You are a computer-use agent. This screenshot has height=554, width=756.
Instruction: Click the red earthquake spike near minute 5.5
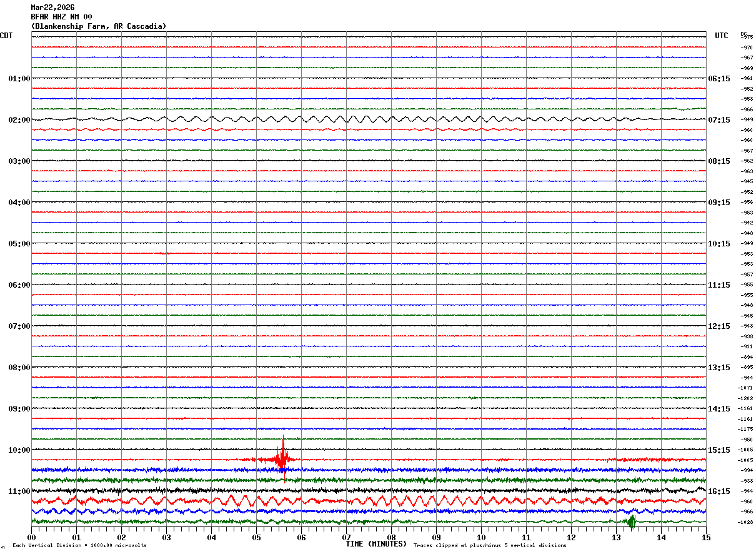coord(282,455)
